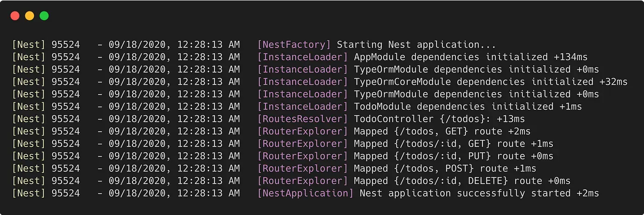Click 'AppModule dependencies initialized +134ms' text
Screen dimensions: 644x215
point(470,57)
